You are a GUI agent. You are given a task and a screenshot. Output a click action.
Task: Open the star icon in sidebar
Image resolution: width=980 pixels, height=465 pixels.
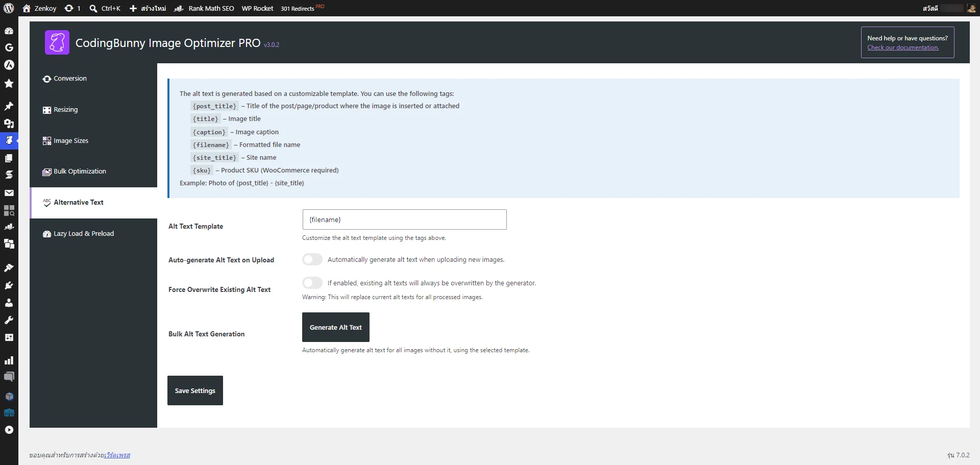(x=9, y=83)
